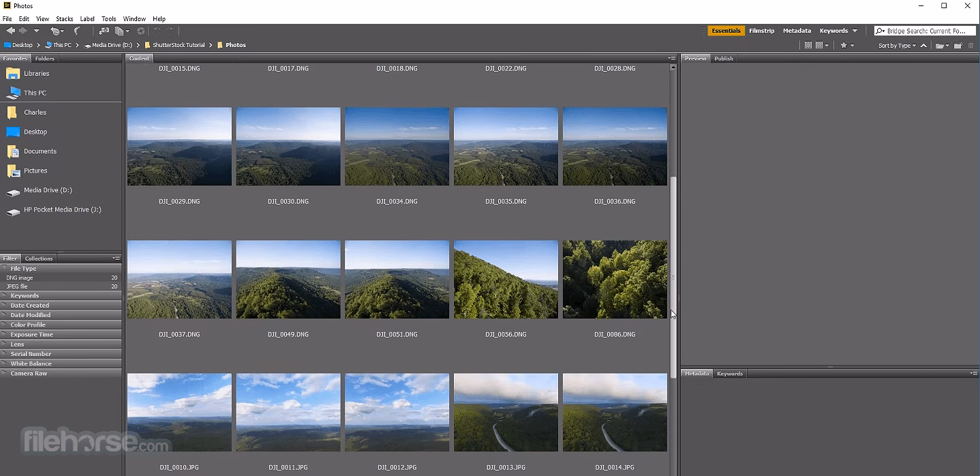Viewport: 980px width, 476px height.
Task: Click the back navigation arrow
Action: 11,31
